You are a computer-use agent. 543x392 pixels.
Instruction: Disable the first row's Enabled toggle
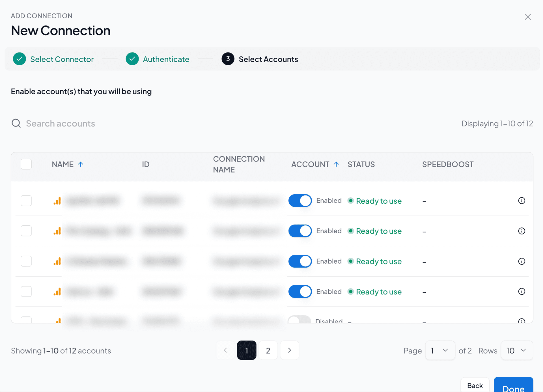point(300,201)
